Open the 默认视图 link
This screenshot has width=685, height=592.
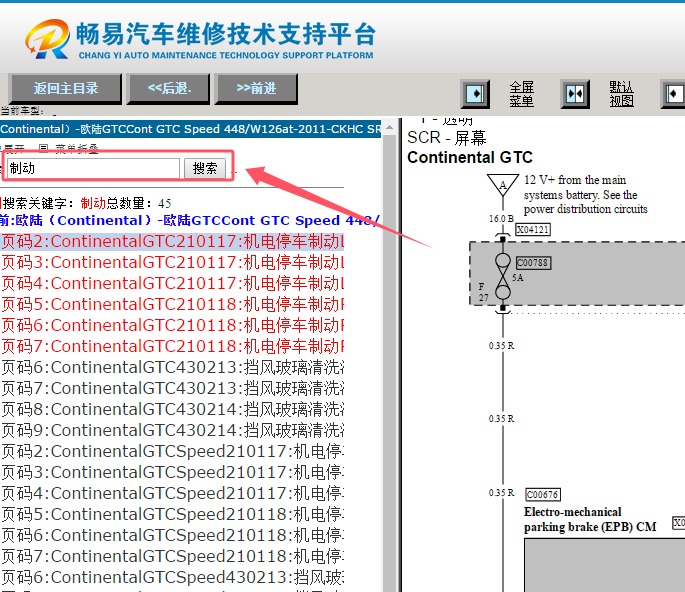[621, 94]
